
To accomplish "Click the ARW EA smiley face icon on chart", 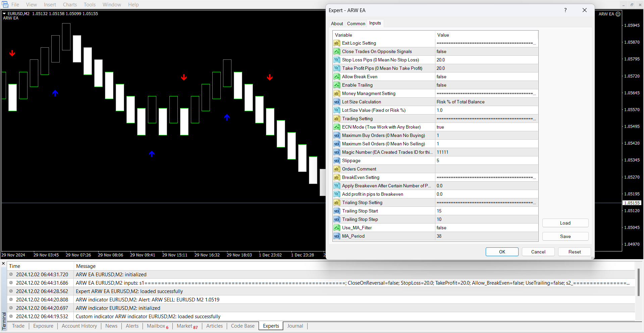I will [618, 14].
